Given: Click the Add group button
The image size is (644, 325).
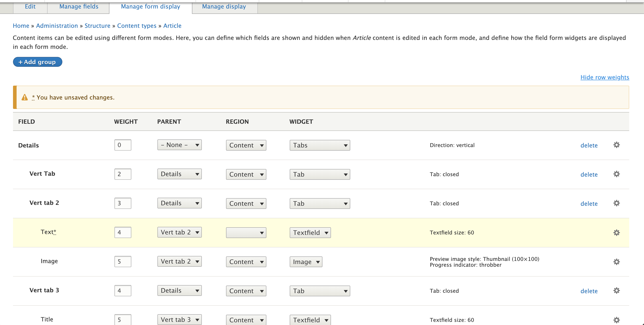Looking at the screenshot, I should [x=37, y=62].
